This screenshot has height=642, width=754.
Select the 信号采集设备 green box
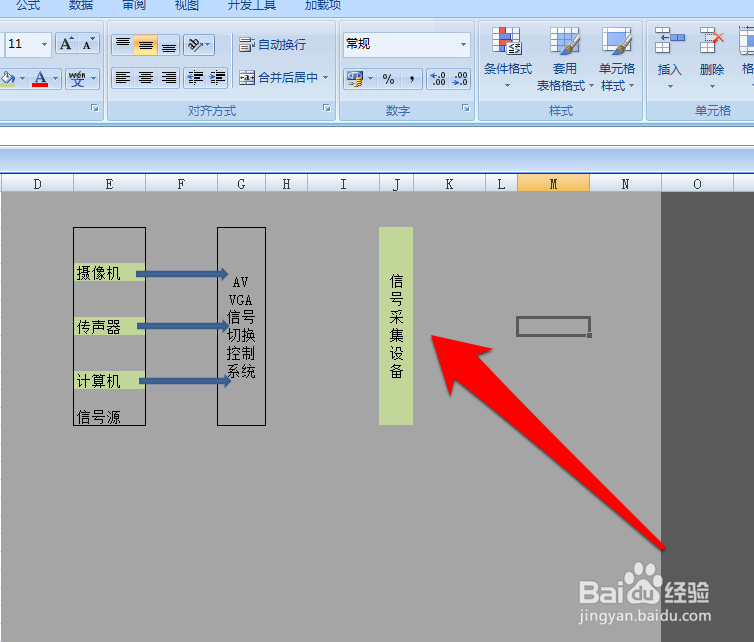click(396, 326)
